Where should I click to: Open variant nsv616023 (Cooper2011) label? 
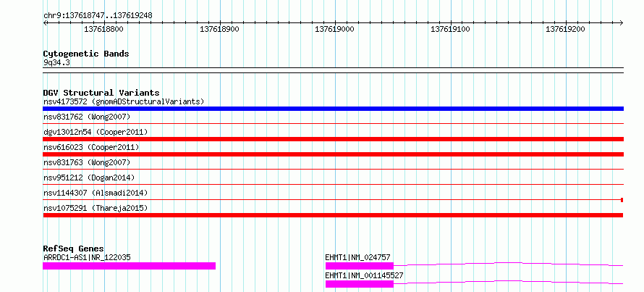91,147
